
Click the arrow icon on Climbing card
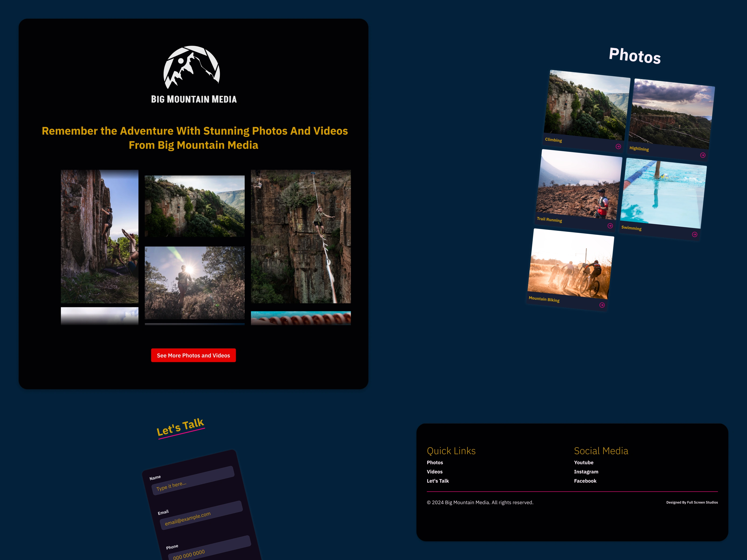click(618, 147)
